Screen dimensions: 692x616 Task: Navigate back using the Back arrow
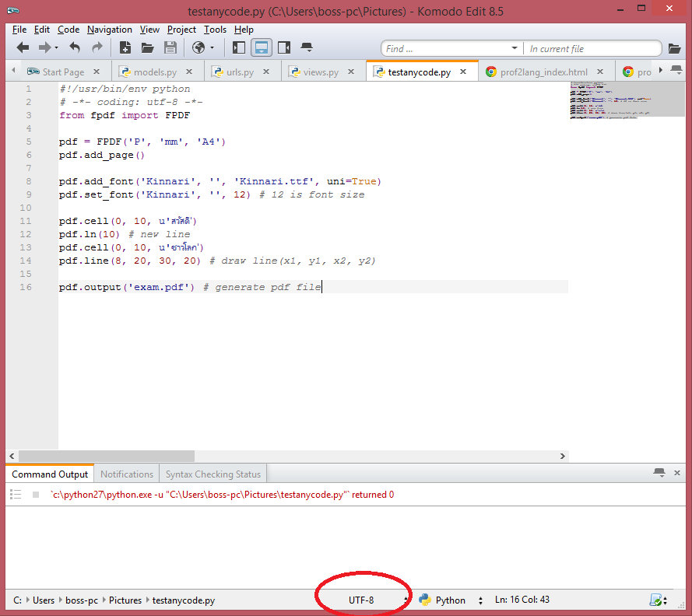point(23,47)
